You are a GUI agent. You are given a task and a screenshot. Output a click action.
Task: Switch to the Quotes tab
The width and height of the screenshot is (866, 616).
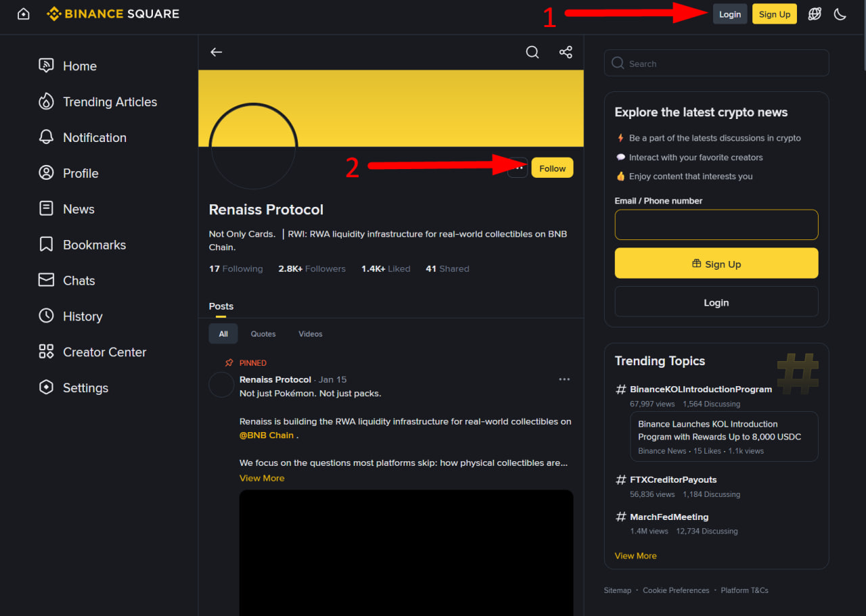[263, 334]
